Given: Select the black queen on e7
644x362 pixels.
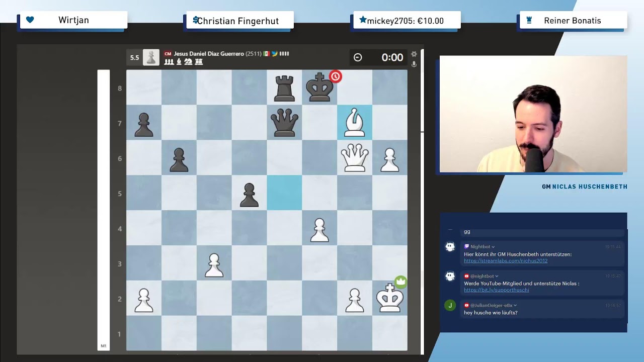Looking at the screenshot, I should (284, 123).
